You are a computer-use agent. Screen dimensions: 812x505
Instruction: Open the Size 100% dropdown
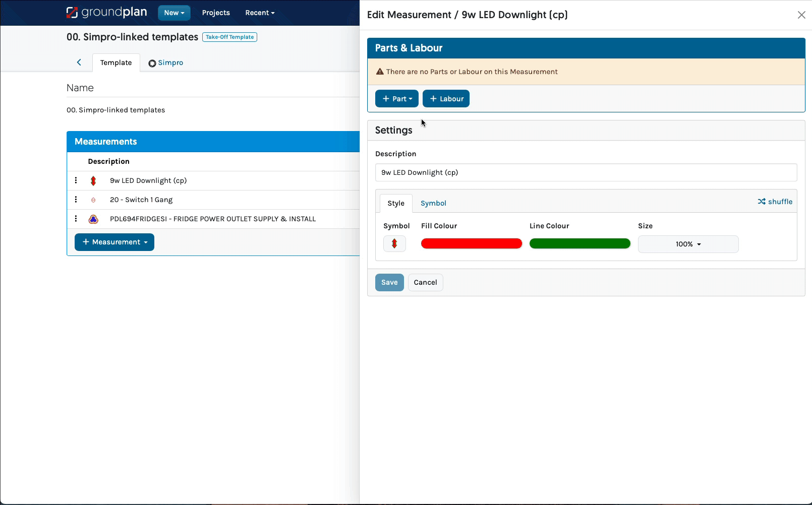click(688, 244)
